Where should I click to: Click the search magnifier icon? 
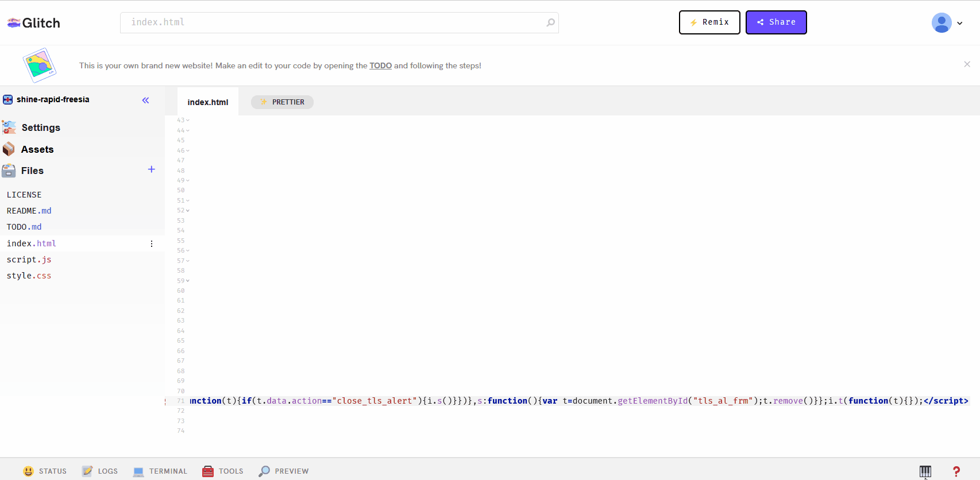pos(550,22)
